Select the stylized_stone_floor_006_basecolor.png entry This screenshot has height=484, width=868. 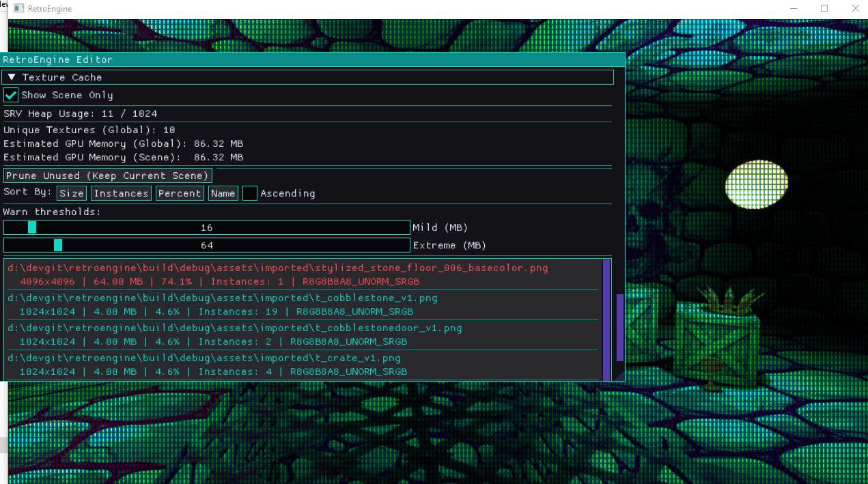273,274
